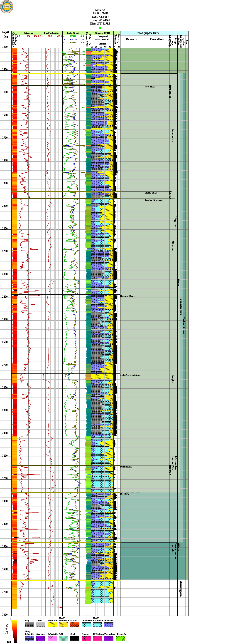The height and width of the screenshot is (644, 245).
Task: Click the GR API color gradient scale
Action: tap(15, 631)
